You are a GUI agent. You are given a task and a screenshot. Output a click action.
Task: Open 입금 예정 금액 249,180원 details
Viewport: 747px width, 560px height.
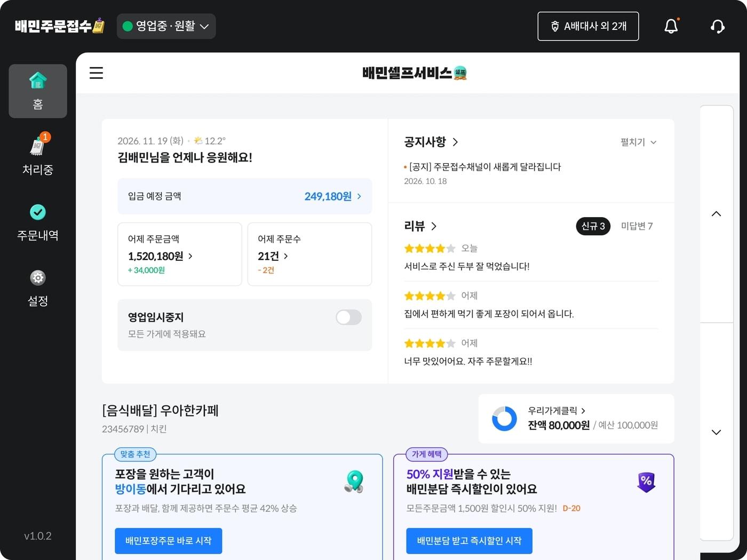tap(245, 196)
